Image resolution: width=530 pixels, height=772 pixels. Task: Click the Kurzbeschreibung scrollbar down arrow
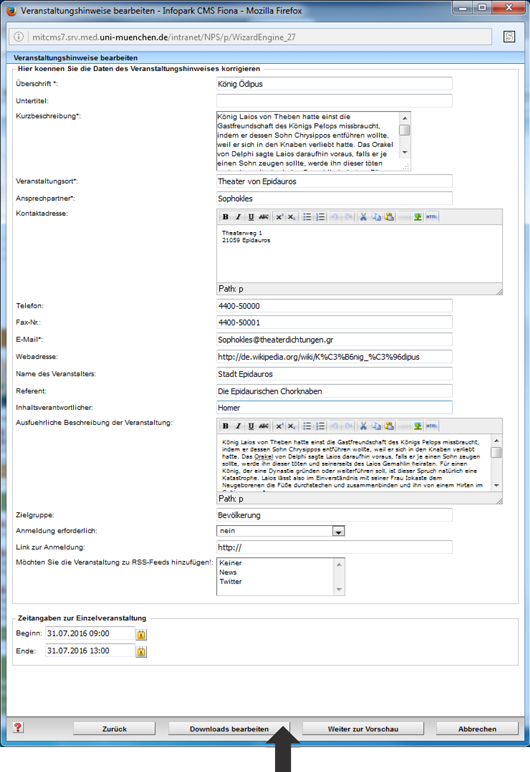click(x=405, y=153)
